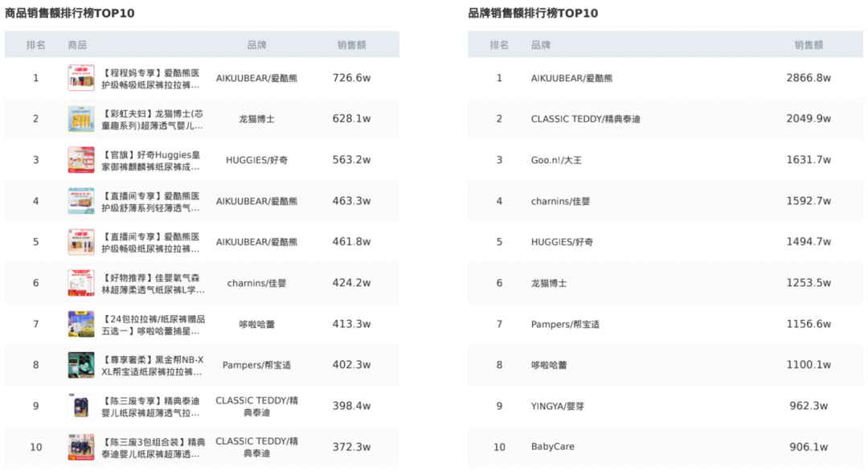Open the 【陈三废专享】精典泰迪 product link

click(150, 407)
